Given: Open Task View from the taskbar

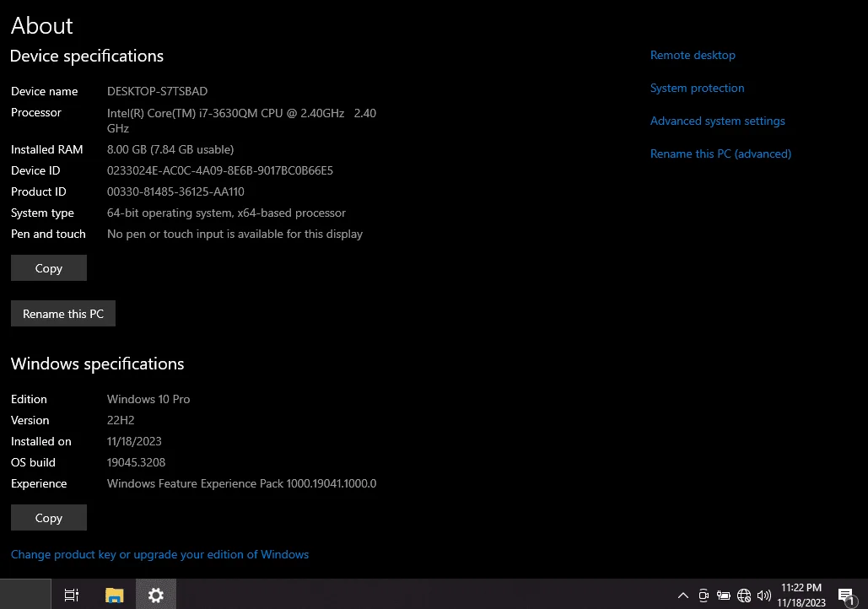Looking at the screenshot, I should click(x=72, y=596).
